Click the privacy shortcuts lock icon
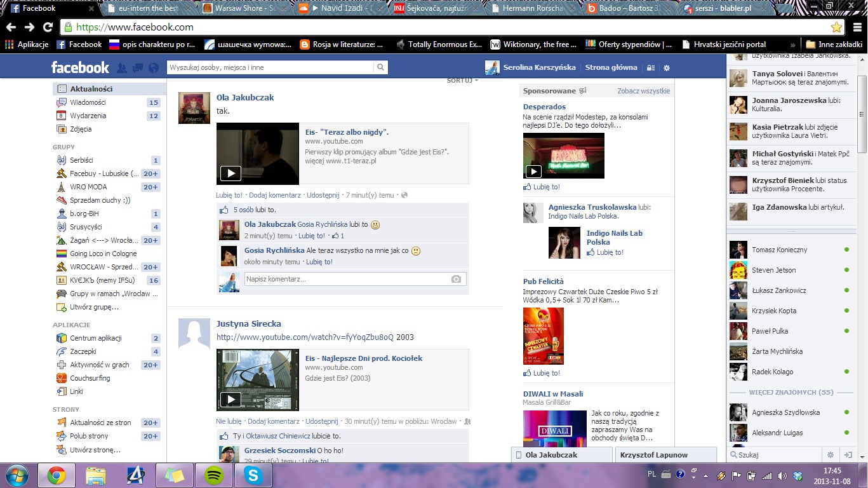This screenshot has width=868, height=488. (x=651, y=68)
